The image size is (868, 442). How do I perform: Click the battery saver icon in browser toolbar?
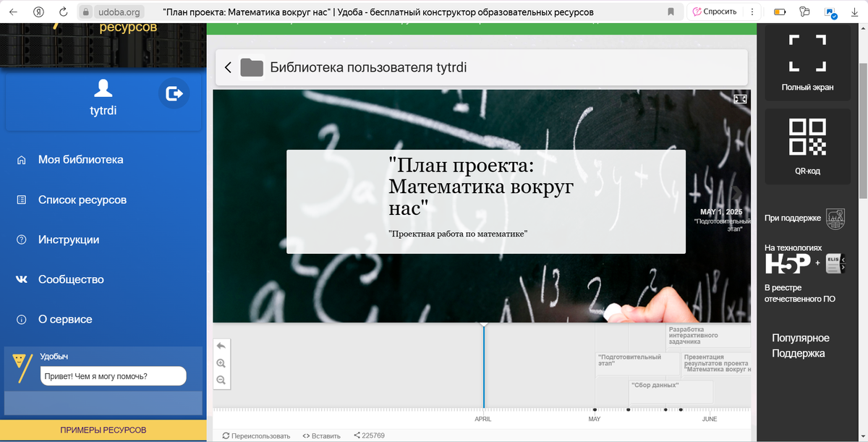(x=780, y=12)
